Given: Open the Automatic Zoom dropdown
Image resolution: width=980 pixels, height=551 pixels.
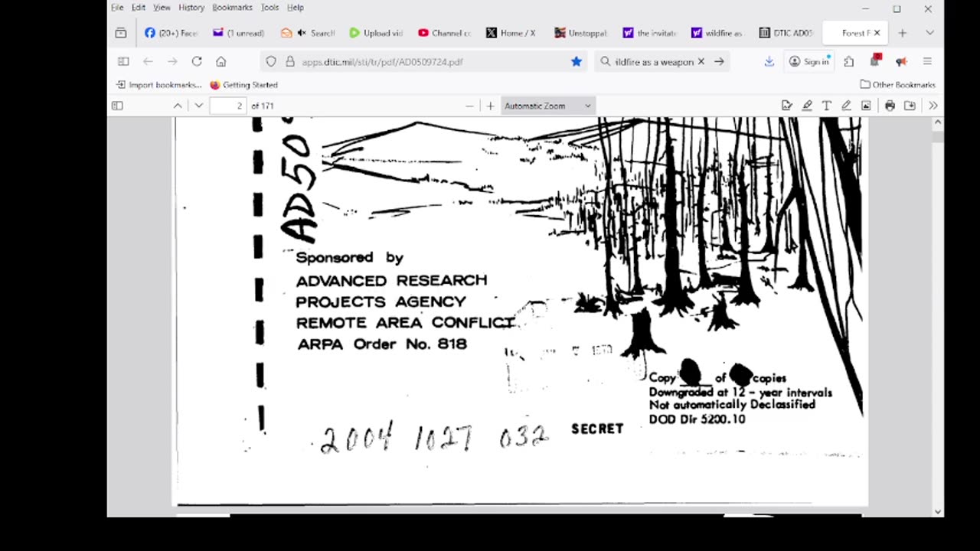Looking at the screenshot, I should pos(547,106).
